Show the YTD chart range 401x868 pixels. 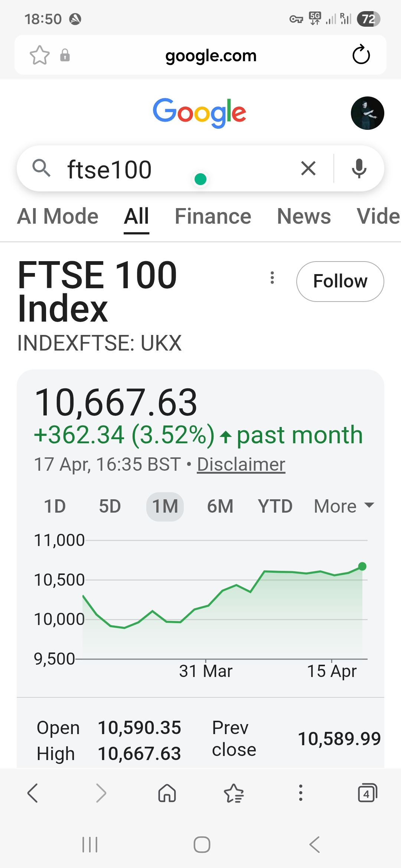275,506
